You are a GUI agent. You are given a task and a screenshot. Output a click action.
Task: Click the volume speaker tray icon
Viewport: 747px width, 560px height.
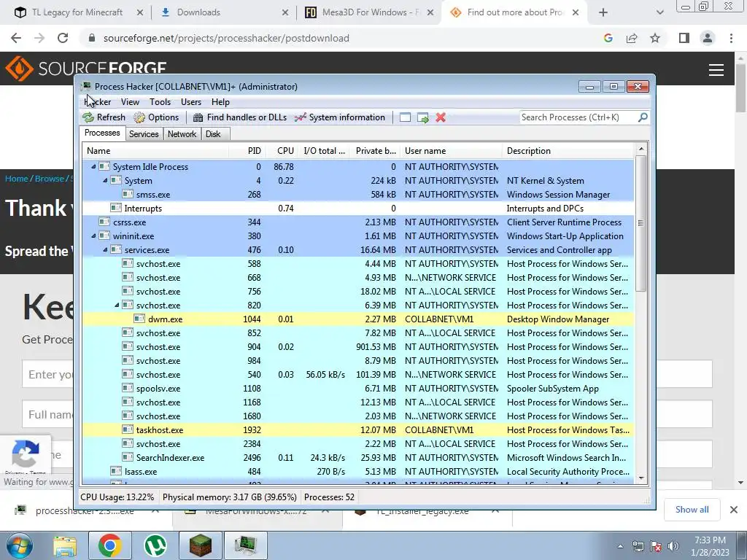point(673,546)
